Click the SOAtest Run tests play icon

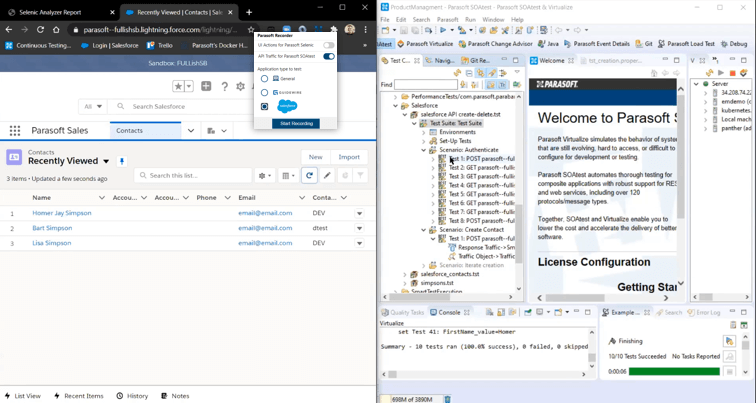coord(443,30)
